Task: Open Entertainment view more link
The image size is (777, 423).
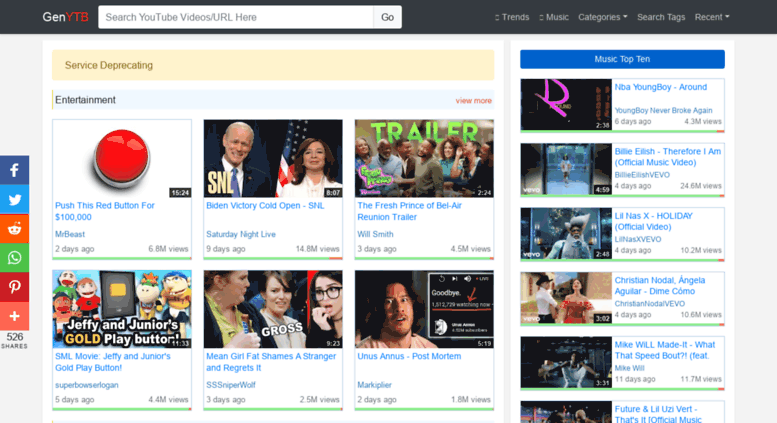Action: (473, 101)
